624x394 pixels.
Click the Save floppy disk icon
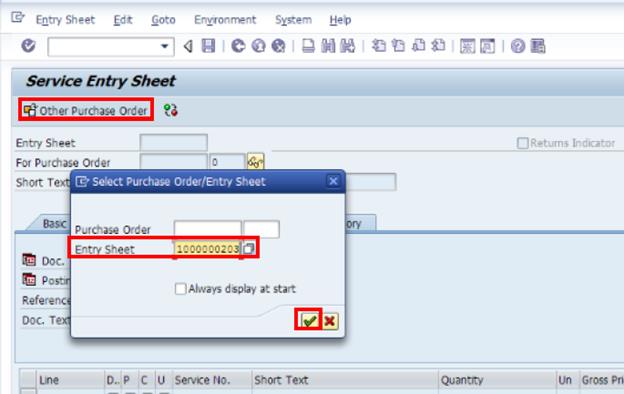coord(208,46)
